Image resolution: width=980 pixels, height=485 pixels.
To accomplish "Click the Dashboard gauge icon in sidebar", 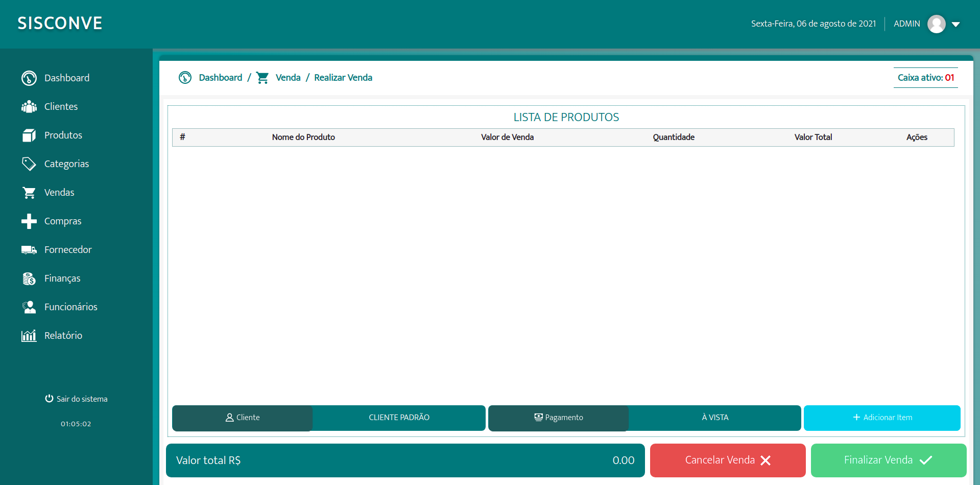I will (x=29, y=78).
